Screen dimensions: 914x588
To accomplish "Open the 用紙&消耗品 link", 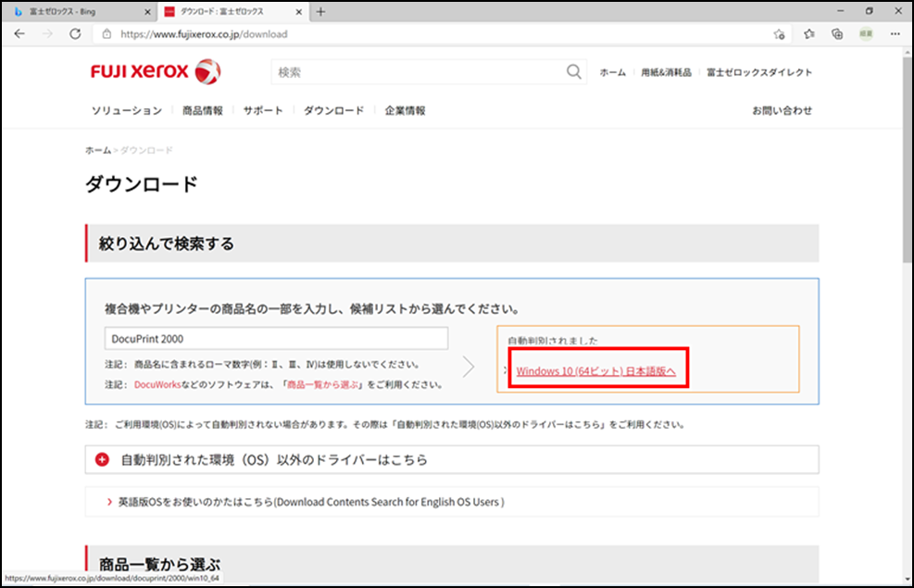I will pos(666,72).
